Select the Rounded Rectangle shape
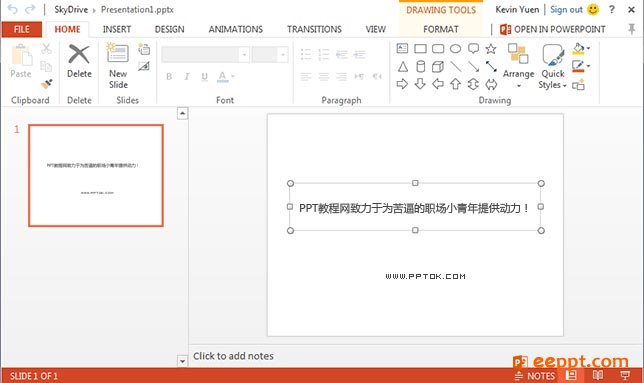The image size is (644, 383). click(x=438, y=49)
